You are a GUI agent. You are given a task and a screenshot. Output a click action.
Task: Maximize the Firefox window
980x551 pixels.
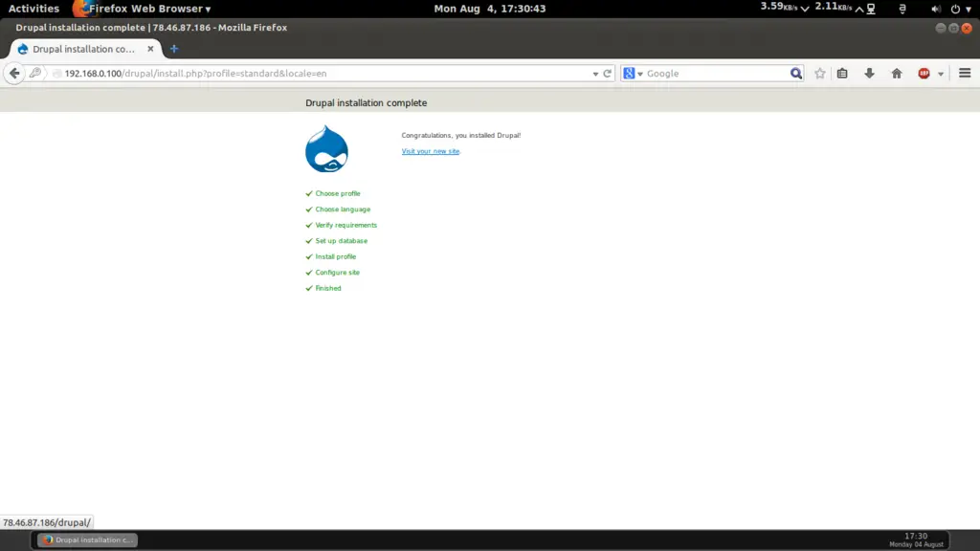tap(953, 28)
